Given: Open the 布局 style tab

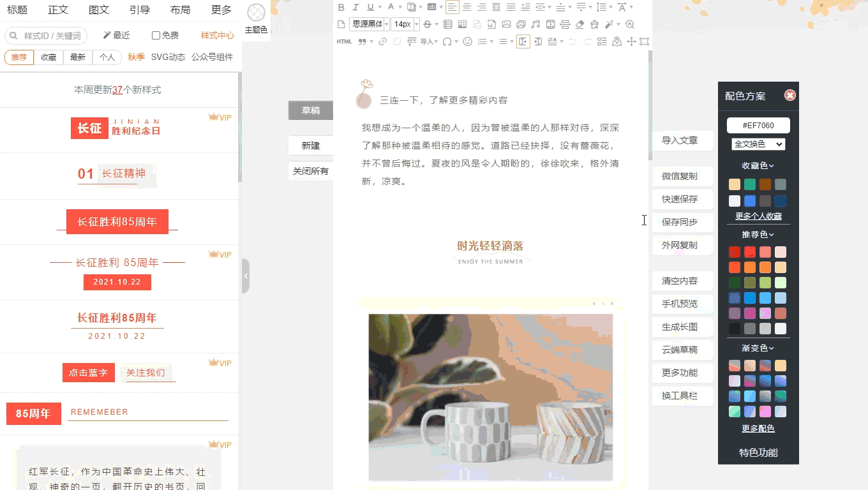Looking at the screenshot, I should [181, 10].
